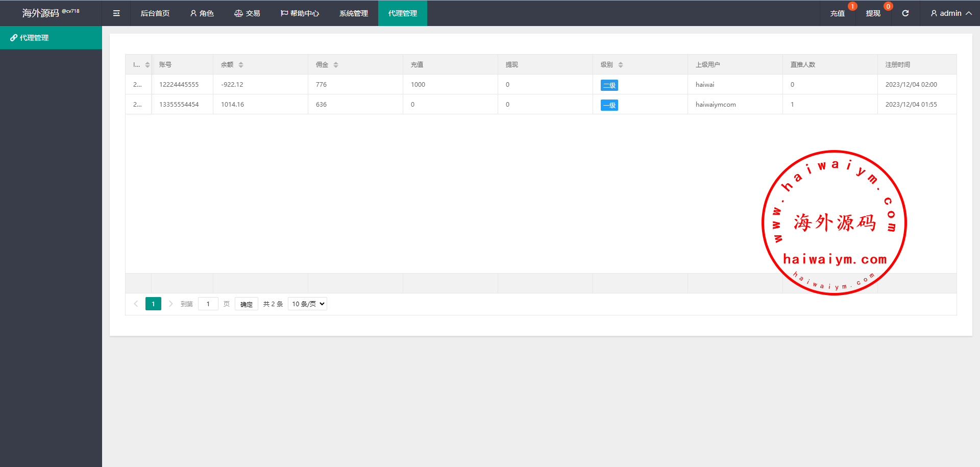Go to next page arrow in pagination
The height and width of the screenshot is (467, 980).
tap(170, 304)
